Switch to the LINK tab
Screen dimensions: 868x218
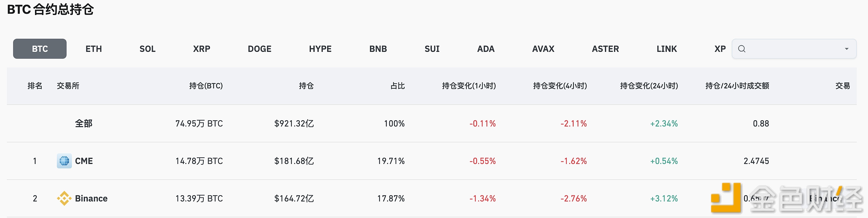(666, 49)
